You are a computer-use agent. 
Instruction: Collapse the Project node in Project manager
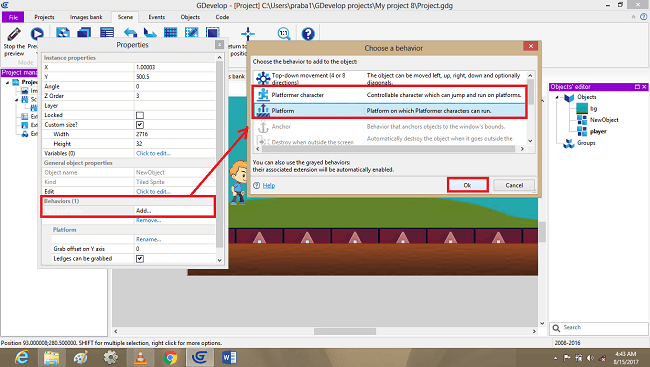[x=7, y=83]
